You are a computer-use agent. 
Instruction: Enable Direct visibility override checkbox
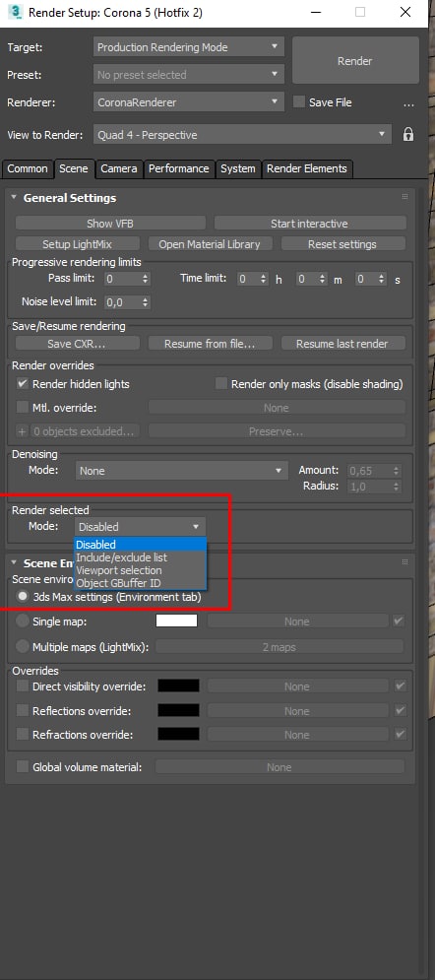coord(23,686)
